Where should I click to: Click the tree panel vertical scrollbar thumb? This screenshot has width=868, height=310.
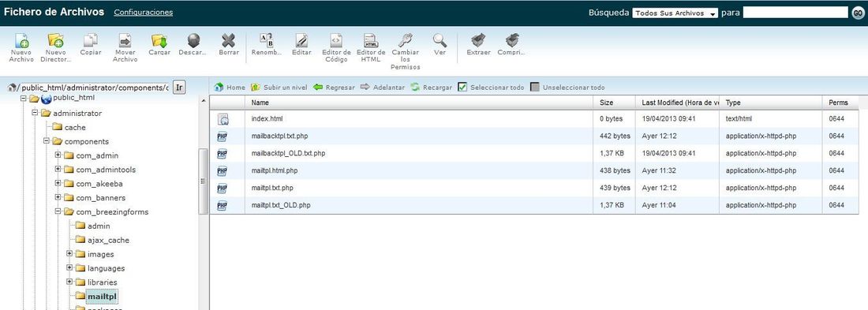[x=204, y=181]
